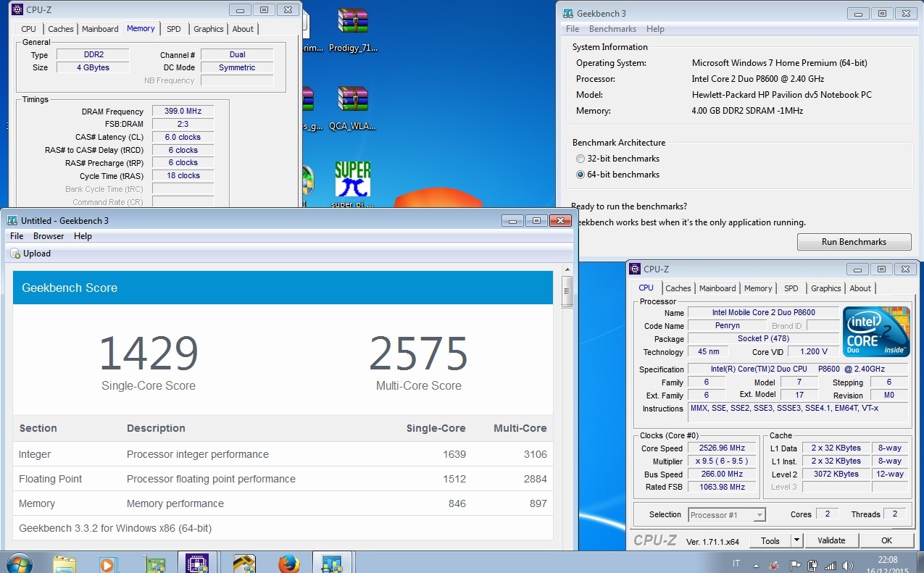Image resolution: width=924 pixels, height=573 pixels.
Task: Show hidden system tray icons
Action: (756, 565)
